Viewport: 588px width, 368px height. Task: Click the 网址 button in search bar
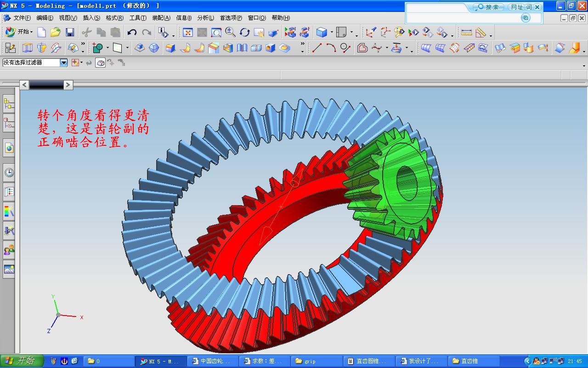click(517, 7)
